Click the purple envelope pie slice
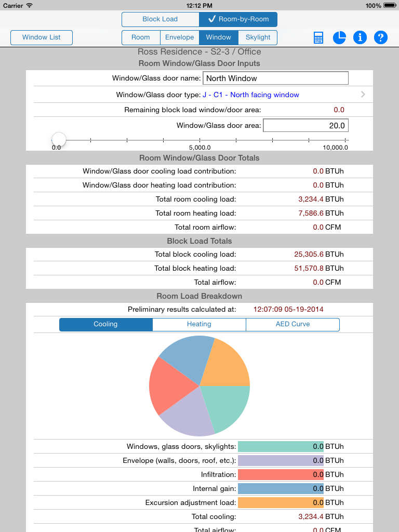This screenshot has height=532, width=399. (189, 415)
